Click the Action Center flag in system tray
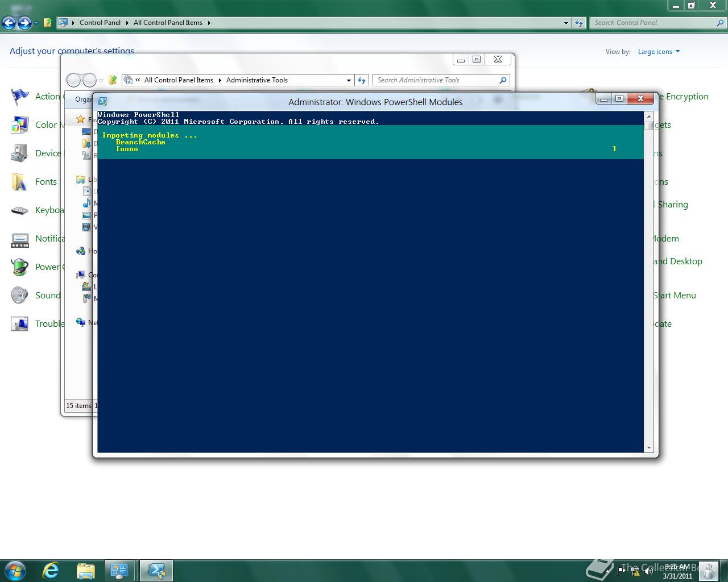The width and height of the screenshot is (728, 582). click(x=622, y=571)
